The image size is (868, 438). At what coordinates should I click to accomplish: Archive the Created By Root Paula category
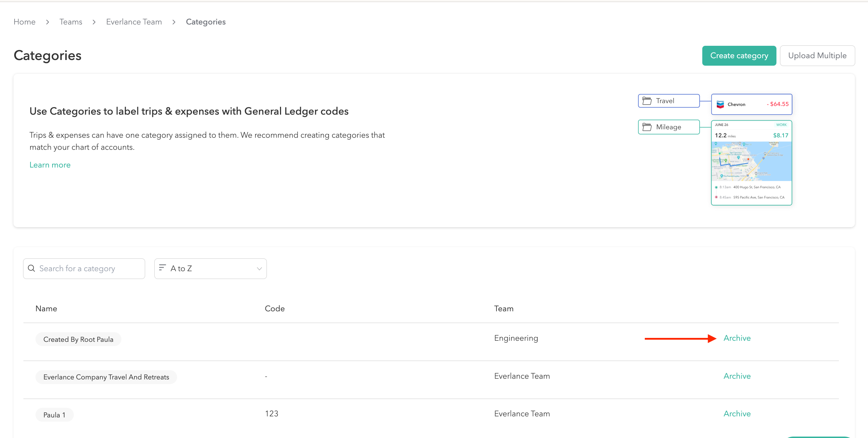pyautogui.click(x=737, y=338)
